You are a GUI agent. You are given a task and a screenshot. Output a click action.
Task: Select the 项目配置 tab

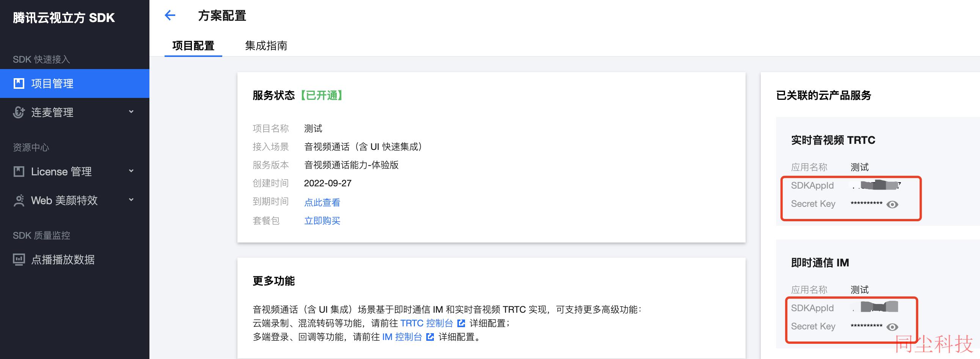tap(193, 46)
